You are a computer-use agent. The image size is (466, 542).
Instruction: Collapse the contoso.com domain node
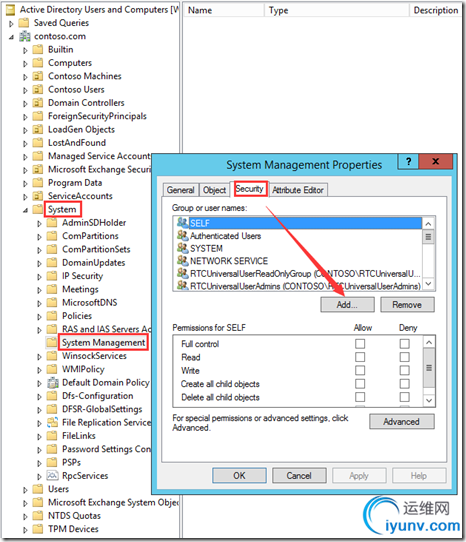click(11, 37)
